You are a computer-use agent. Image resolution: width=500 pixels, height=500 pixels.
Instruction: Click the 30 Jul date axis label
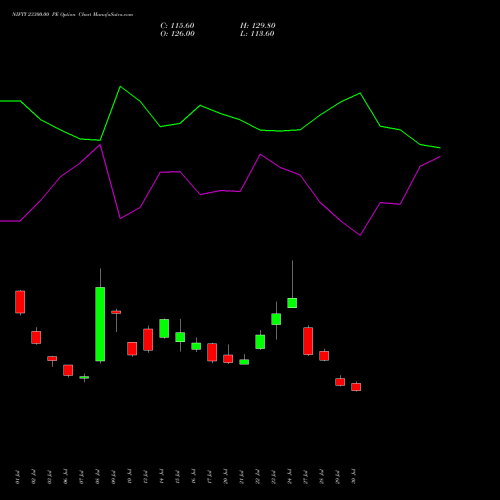(x=353, y=477)
